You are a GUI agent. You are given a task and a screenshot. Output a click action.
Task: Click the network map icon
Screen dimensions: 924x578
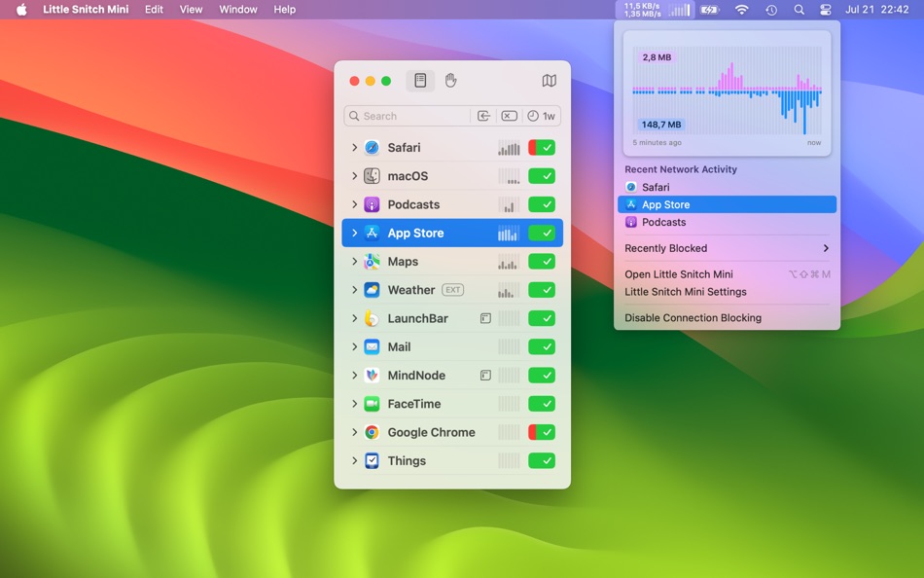[551, 81]
